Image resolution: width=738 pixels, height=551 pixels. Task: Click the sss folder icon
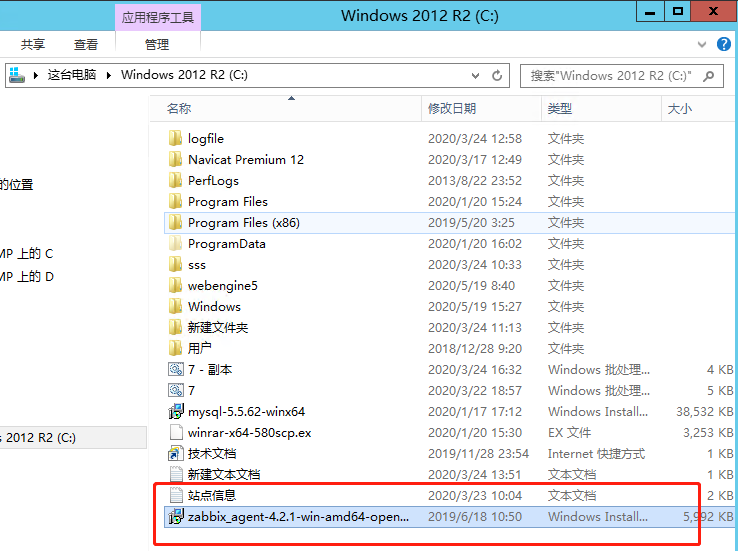click(176, 264)
